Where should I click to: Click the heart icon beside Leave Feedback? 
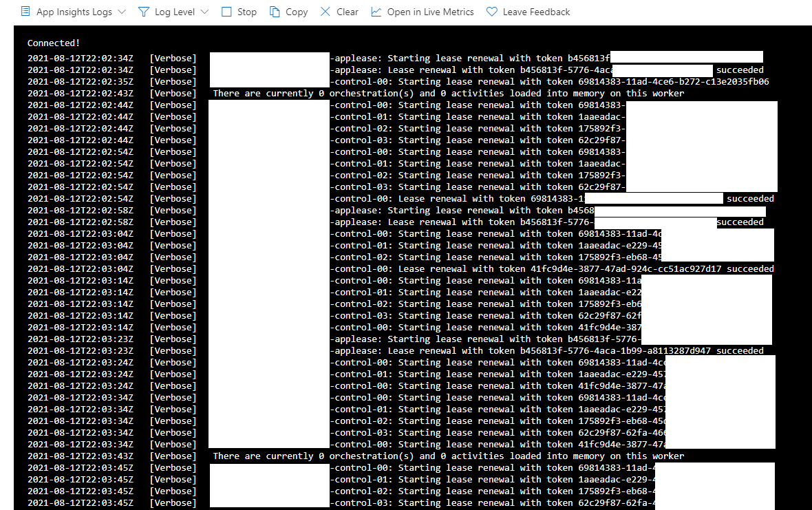tap(491, 12)
